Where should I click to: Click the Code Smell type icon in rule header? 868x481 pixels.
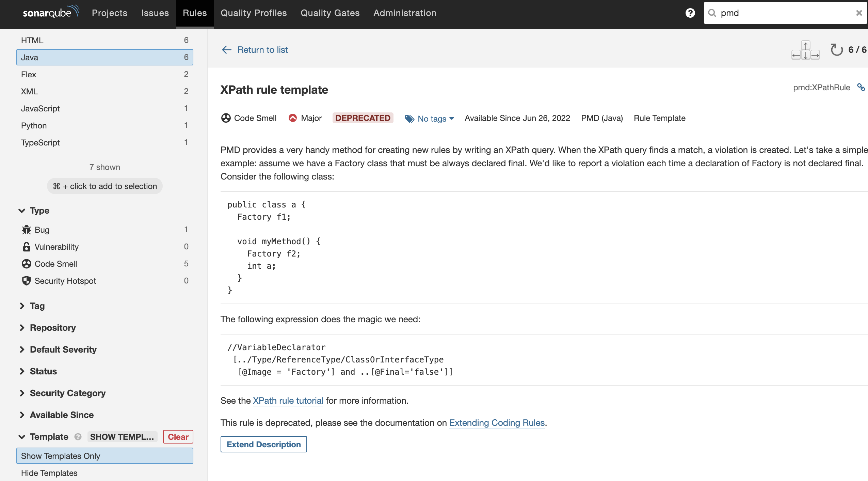click(x=226, y=118)
